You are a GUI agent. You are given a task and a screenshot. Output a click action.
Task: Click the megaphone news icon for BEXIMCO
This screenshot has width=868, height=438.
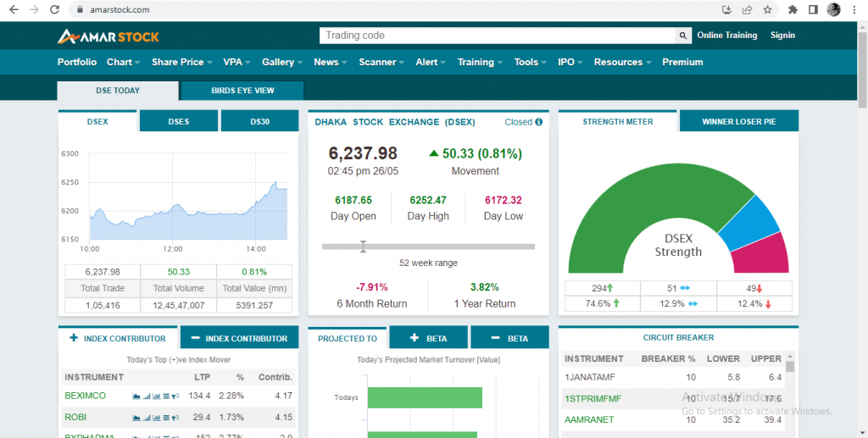coord(175,396)
